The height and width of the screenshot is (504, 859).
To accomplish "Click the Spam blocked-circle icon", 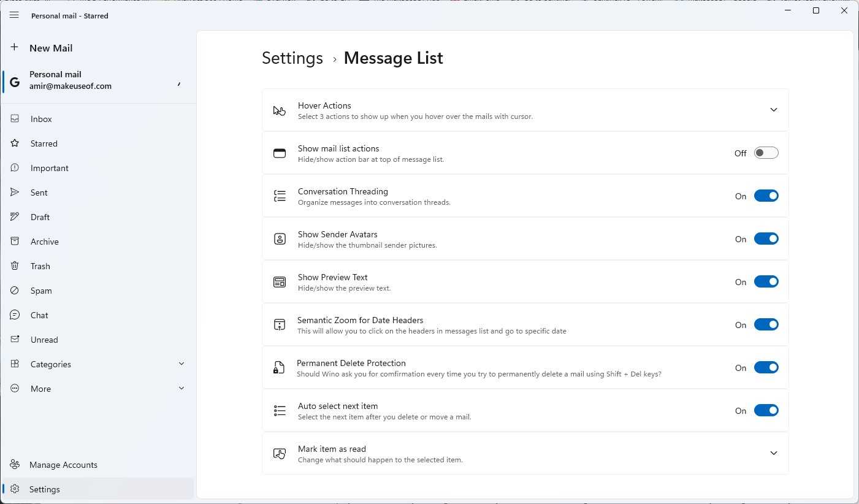I will pos(15,291).
